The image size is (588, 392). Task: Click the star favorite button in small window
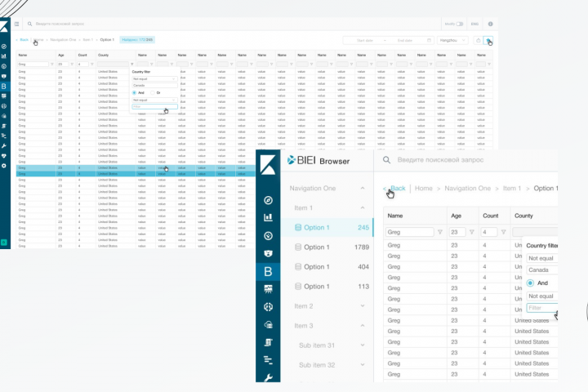[488, 40]
